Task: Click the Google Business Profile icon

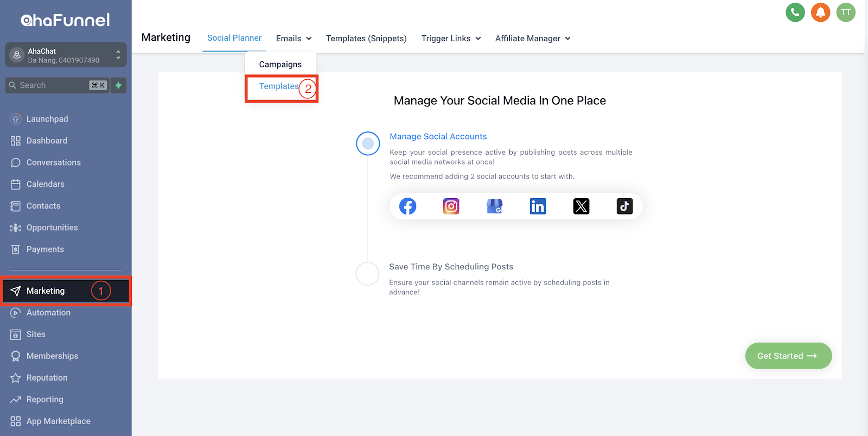Action: (494, 206)
